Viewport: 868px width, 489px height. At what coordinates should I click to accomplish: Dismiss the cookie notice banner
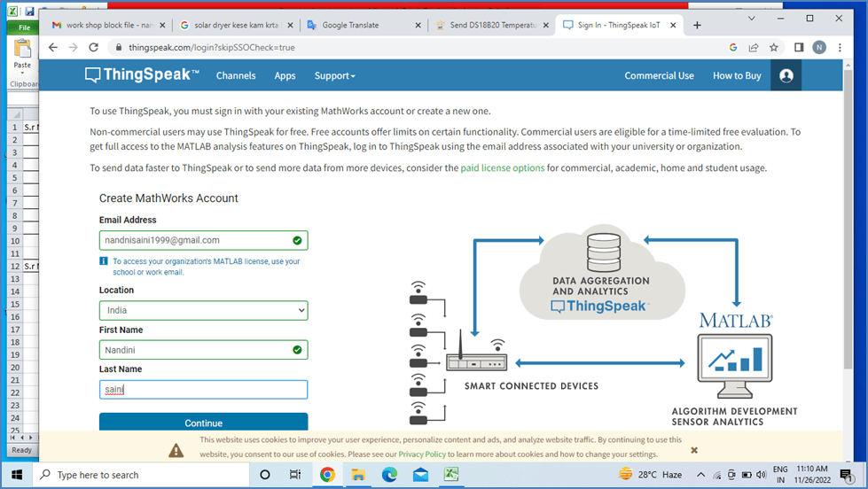tap(694, 450)
